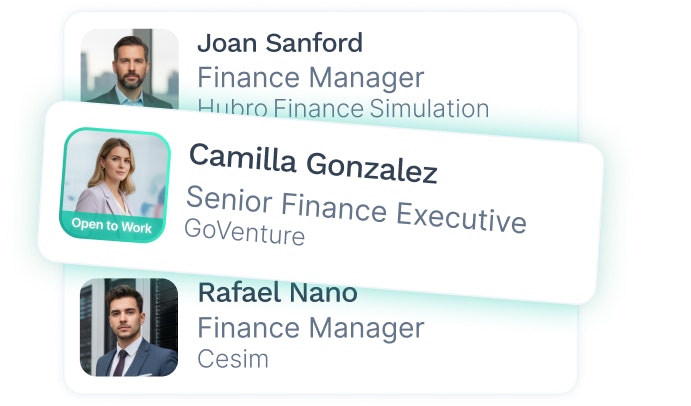Click Rafael Nano's Finance Manager title
This screenshot has height=406, width=691.
[x=310, y=327]
